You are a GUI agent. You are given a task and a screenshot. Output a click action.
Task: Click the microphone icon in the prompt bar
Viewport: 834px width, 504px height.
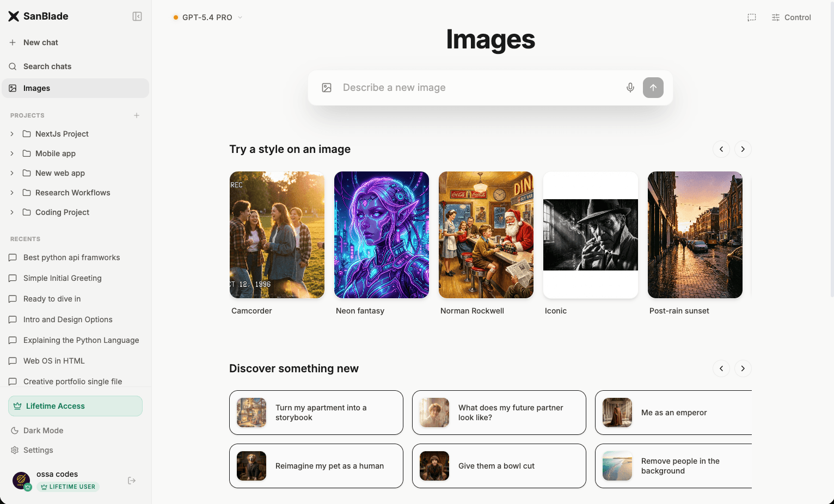click(630, 87)
